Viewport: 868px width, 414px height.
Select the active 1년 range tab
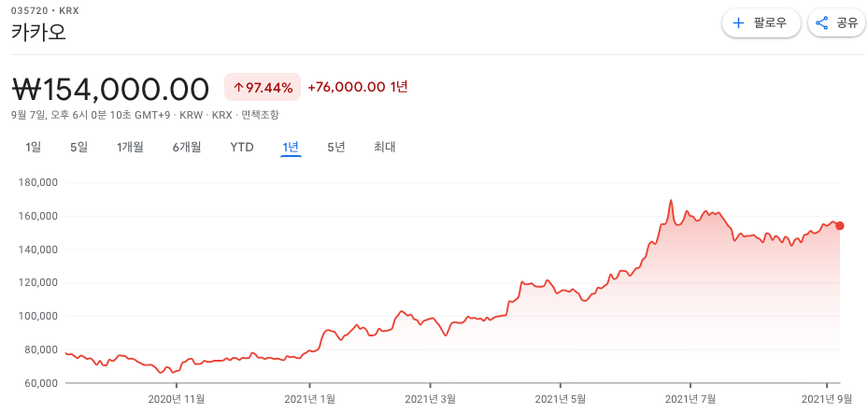point(291,148)
